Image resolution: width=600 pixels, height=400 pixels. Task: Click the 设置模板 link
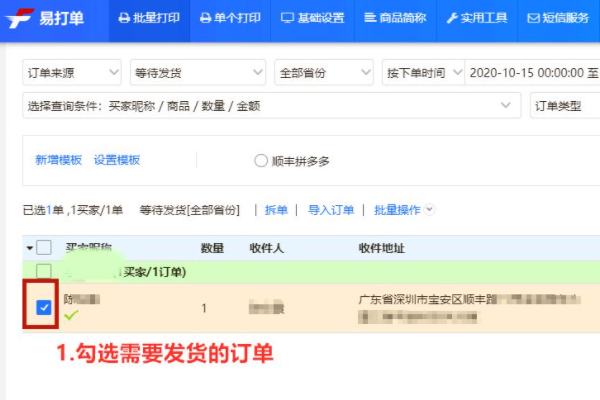point(117,160)
